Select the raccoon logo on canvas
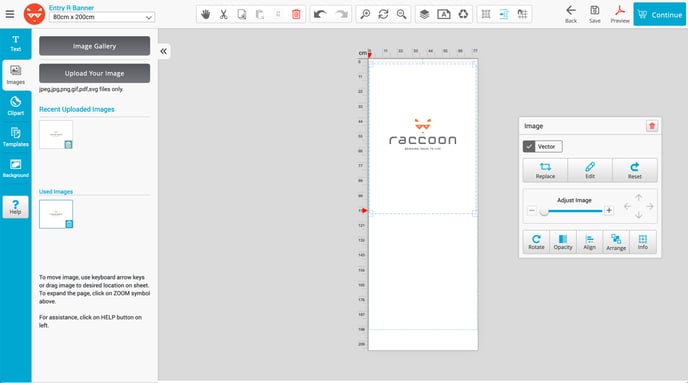 click(x=423, y=134)
